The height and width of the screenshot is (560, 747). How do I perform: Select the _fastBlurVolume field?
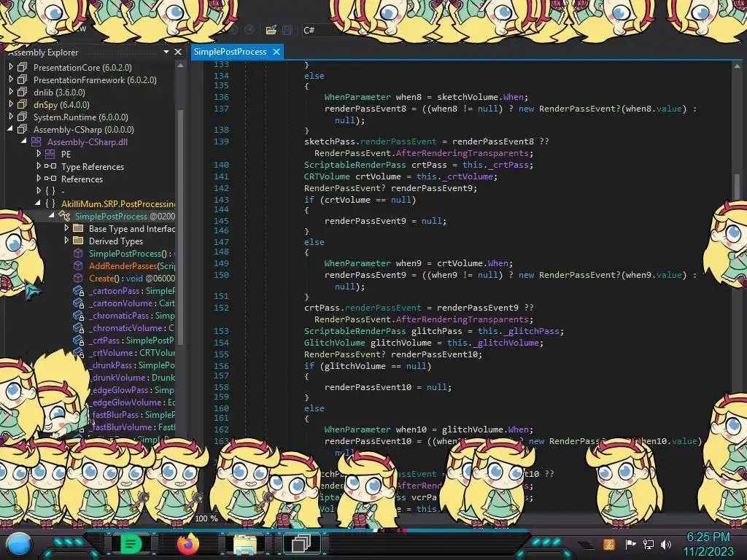pos(133,427)
